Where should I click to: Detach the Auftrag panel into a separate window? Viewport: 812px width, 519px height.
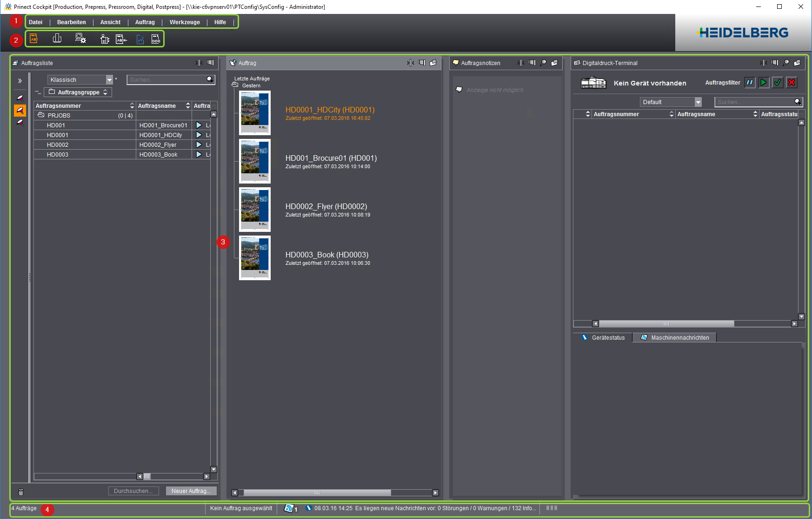pyautogui.click(x=433, y=63)
